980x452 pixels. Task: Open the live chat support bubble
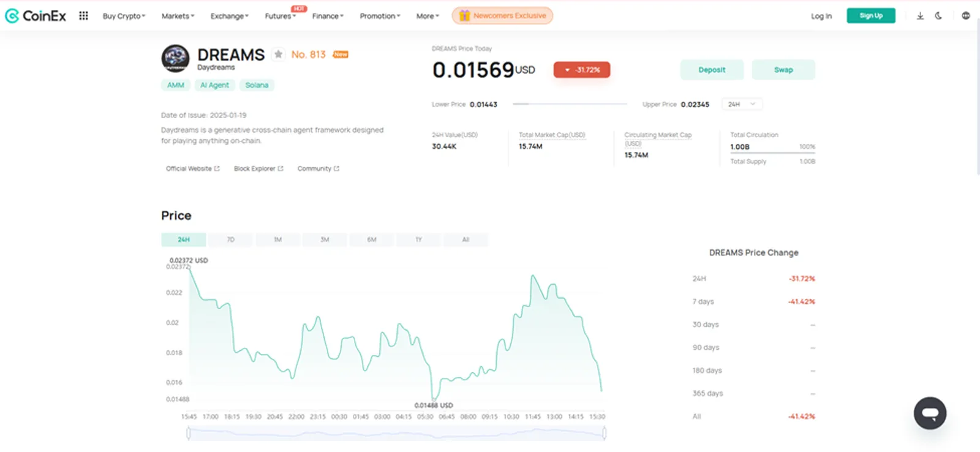click(x=930, y=413)
